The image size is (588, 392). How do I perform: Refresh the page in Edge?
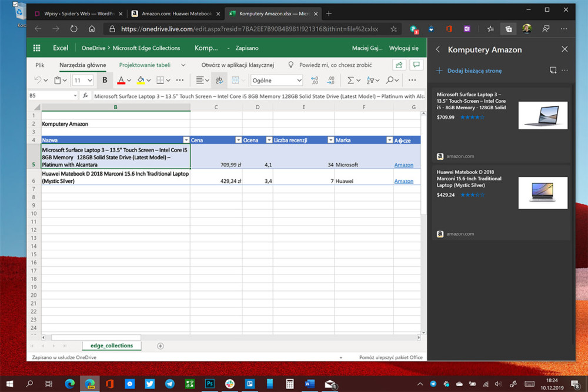pyautogui.click(x=73, y=29)
